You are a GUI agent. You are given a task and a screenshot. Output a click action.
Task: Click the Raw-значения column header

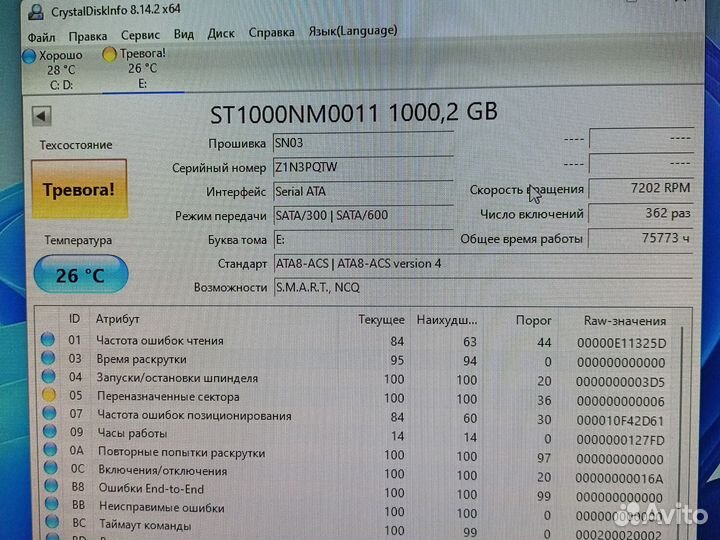(624, 321)
